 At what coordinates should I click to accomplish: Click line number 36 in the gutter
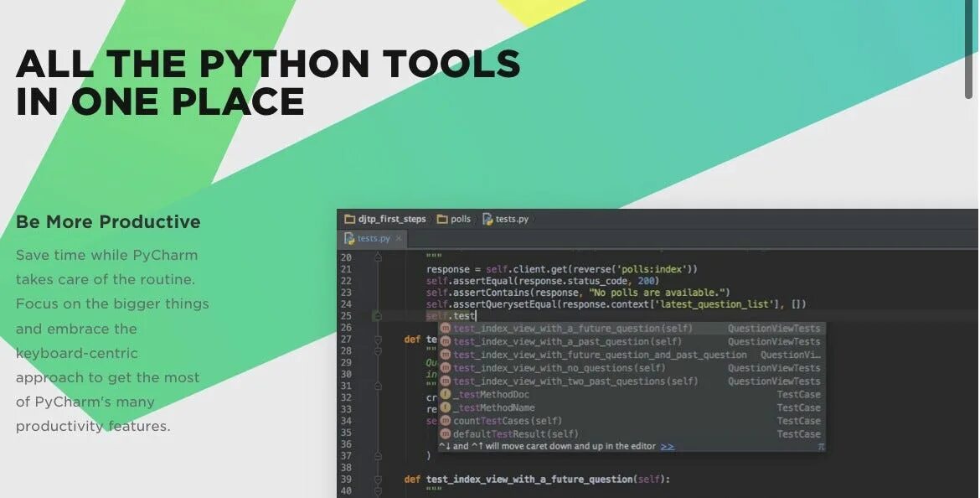tap(346, 444)
